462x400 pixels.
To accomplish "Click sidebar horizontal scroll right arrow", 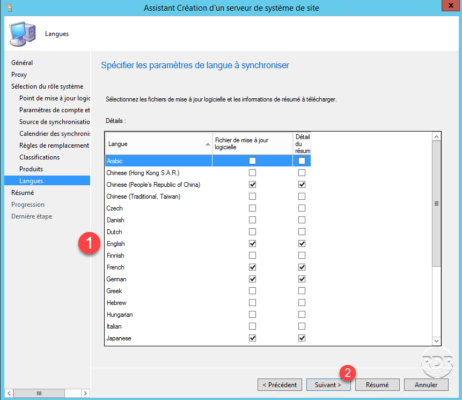I will (x=86, y=393).
